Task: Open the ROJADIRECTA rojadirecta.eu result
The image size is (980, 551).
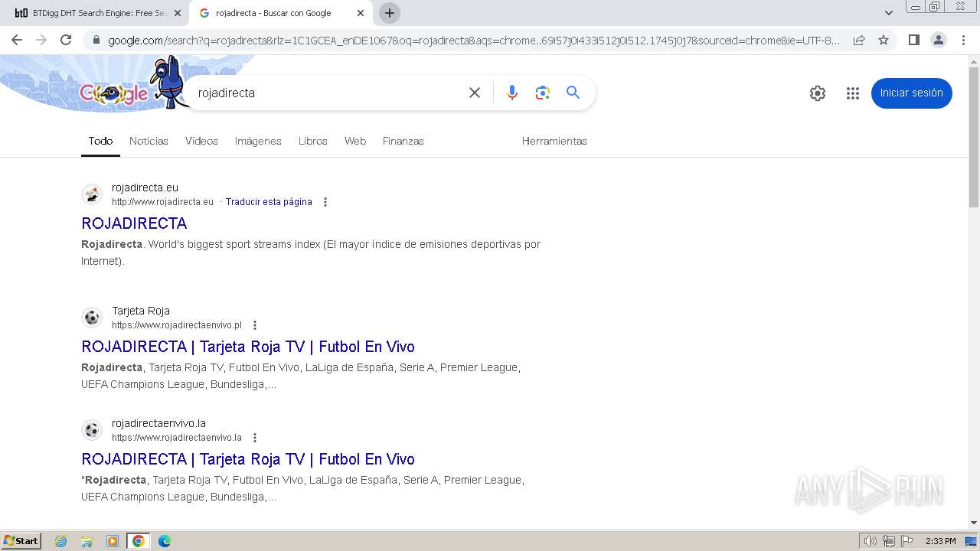Action: (x=134, y=223)
